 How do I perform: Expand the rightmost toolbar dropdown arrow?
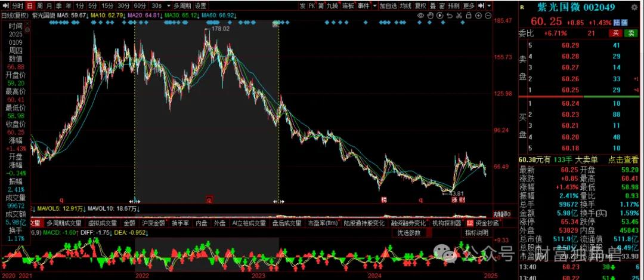(x=489, y=6)
